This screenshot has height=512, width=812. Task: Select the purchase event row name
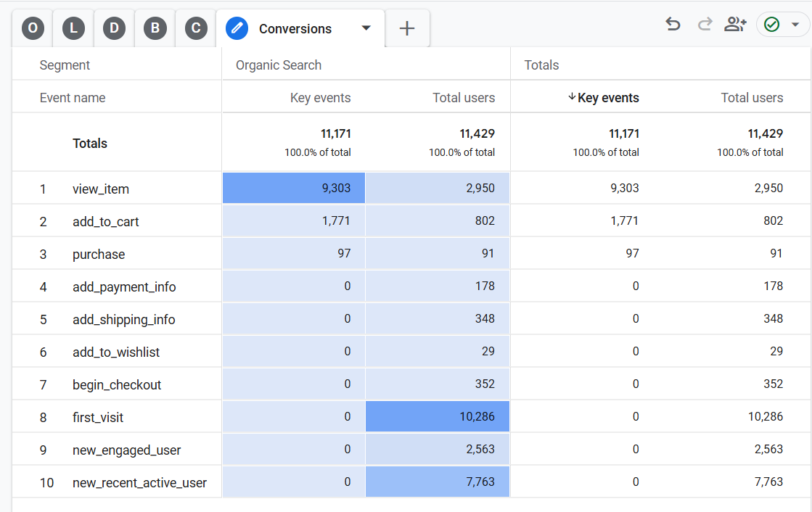99,255
